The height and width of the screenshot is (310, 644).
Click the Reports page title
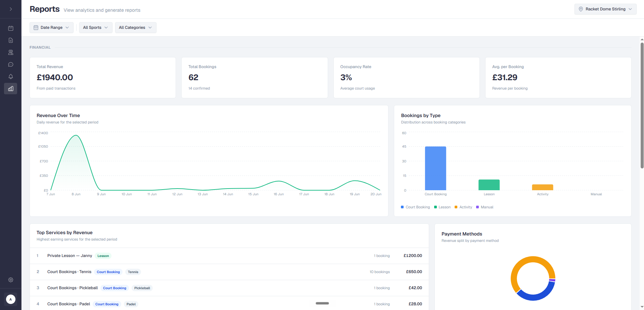[x=45, y=9]
